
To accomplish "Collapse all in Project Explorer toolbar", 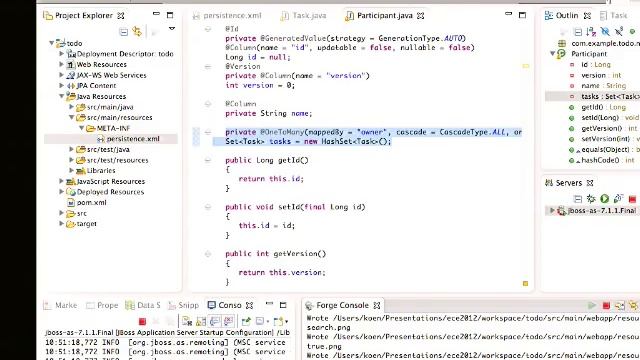I will 123,32.
